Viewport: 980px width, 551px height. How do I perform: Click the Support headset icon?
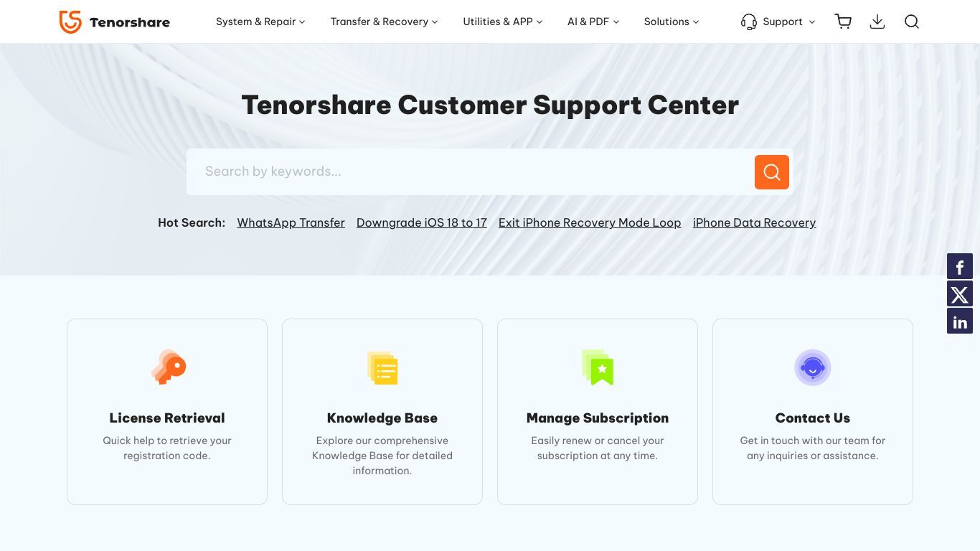749,22
